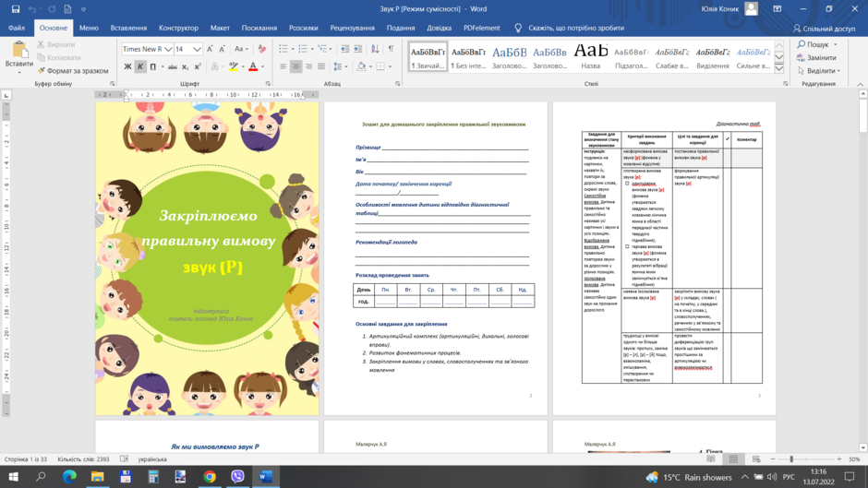Image resolution: width=868 pixels, height=488 pixels.
Task: Open the word count Кількість слів: 2393
Action: (x=84, y=459)
